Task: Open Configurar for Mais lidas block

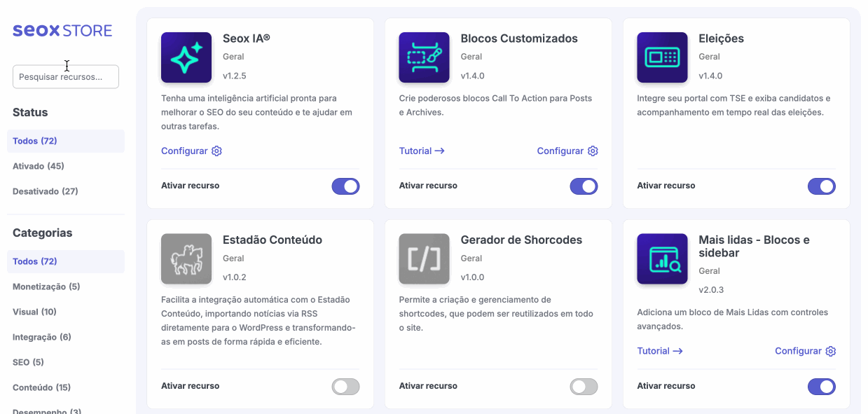Action: coord(799,351)
